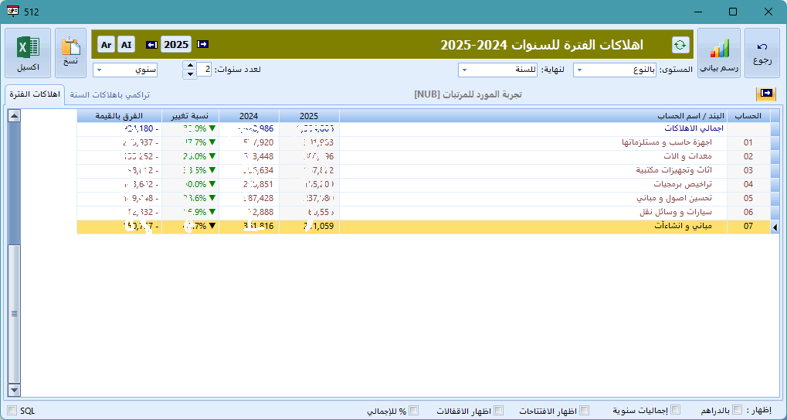This screenshot has width=787, height=420.
Task: Go to next year with right arrow
Action: (x=203, y=45)
